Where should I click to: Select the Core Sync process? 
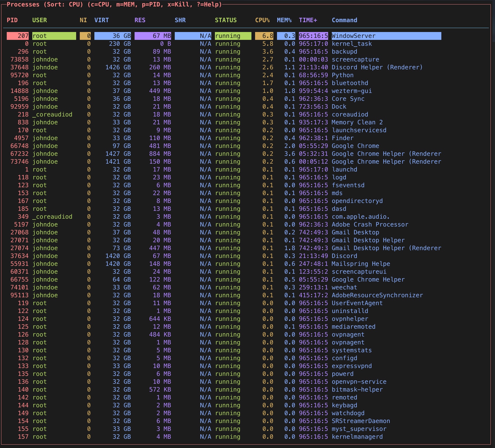pyautogui.click(x=224, y=99)
